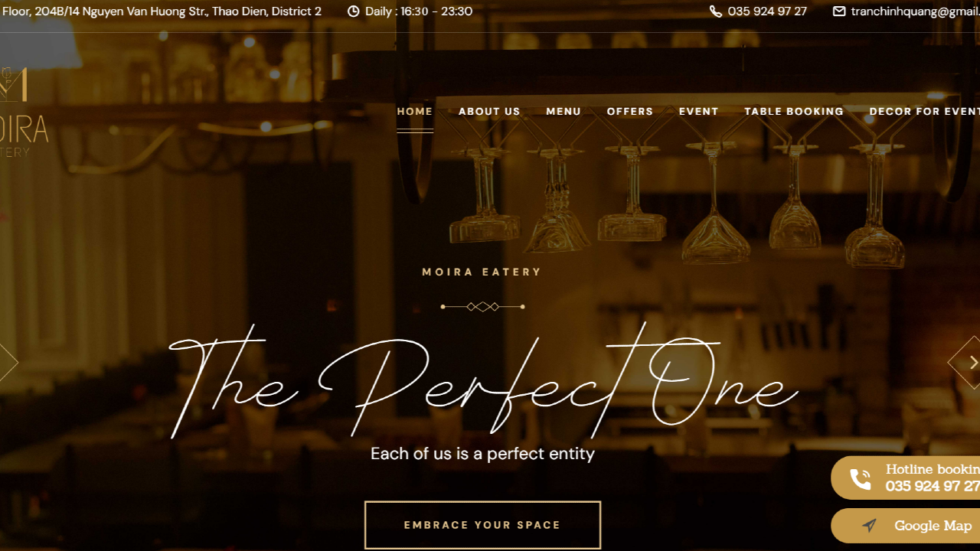Click the Google Map button

tap(906, 526)
